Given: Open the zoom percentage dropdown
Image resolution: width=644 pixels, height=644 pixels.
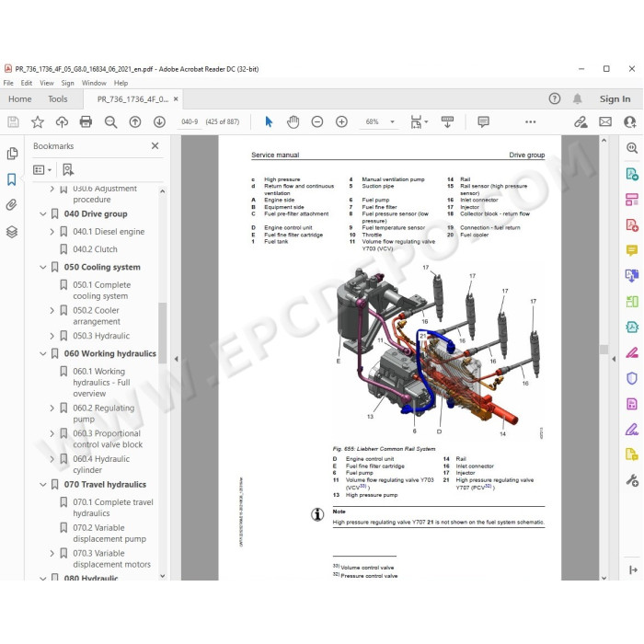Looking at the screenshot, I should click(x=392, y=122).
